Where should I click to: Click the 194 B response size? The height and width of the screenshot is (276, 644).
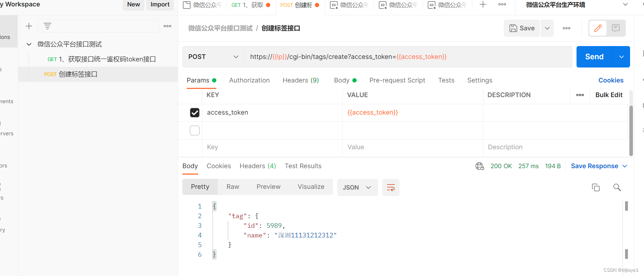coord(553,166)
